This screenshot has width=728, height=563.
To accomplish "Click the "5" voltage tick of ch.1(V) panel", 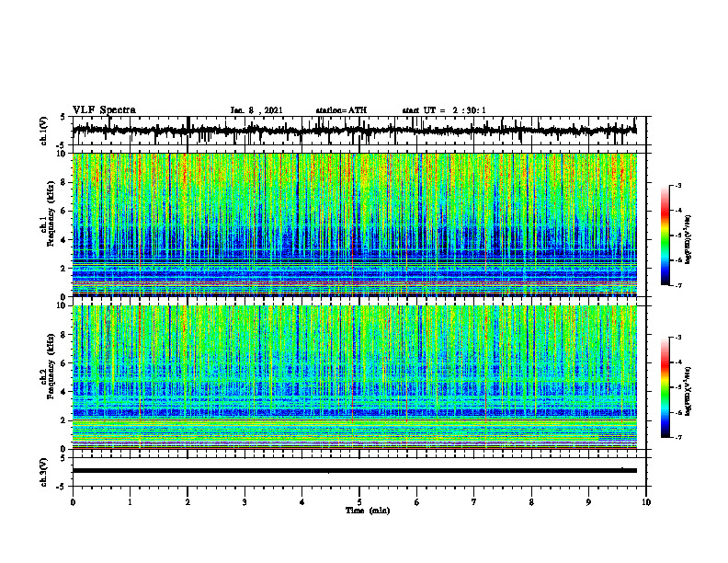I will point(63,118).
